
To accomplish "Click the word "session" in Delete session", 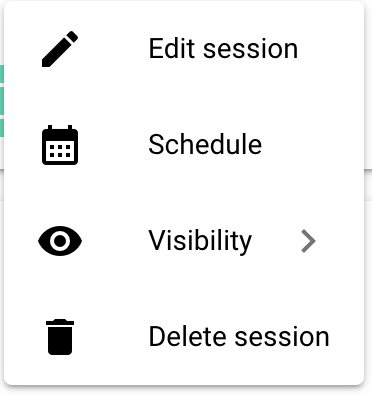I will [282, 337].
